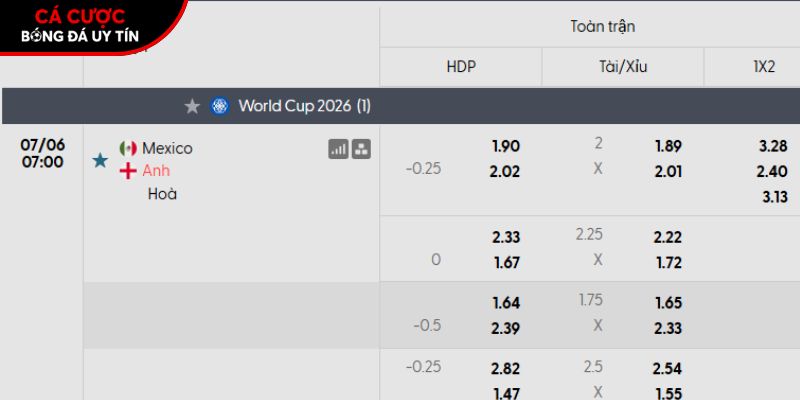This screenshot has height=400, width=800.
Task: Pick over 2 goals odds 1.89
Action: pos(668,146)
